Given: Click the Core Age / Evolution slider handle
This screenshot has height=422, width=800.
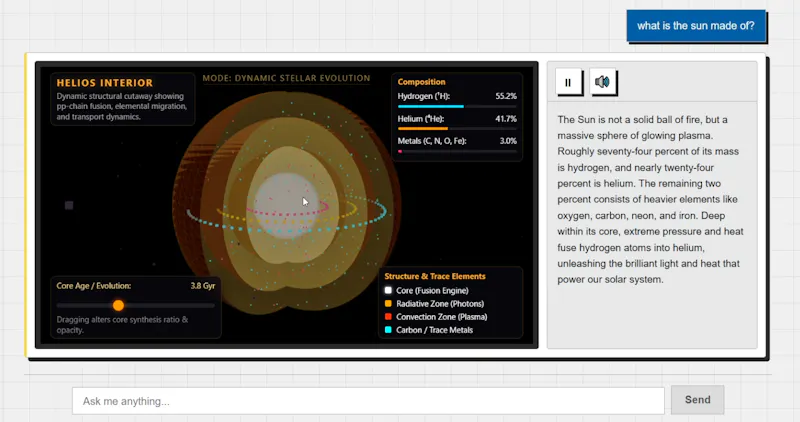Looking at the screenshot, I should click(118, 305).
